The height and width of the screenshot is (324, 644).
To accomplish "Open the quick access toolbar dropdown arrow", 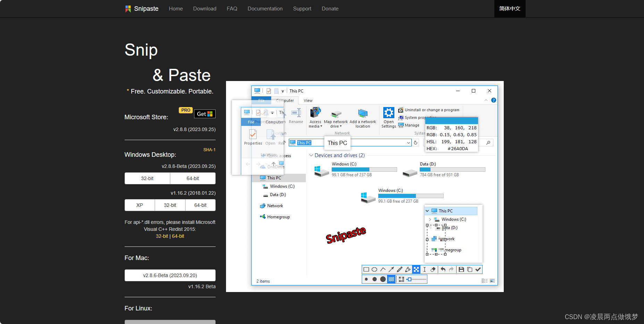I will pos(283,91).
